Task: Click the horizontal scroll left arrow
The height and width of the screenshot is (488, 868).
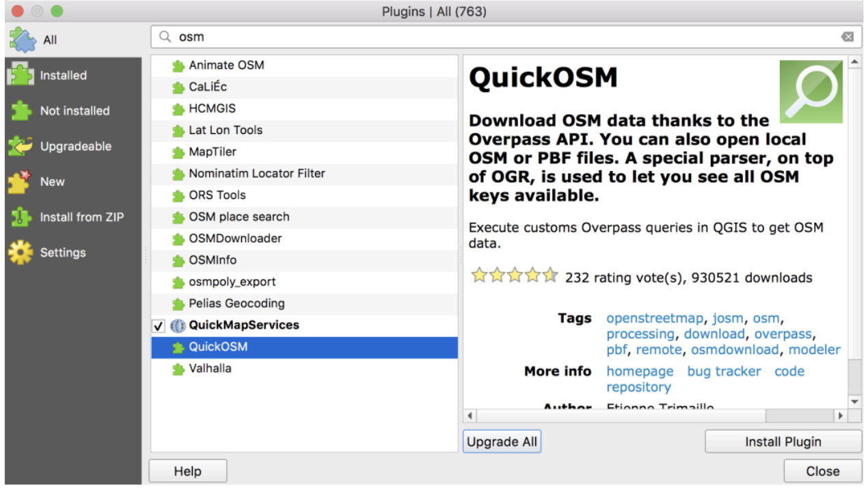Action: pyautogui.click(x=470, y=416)
